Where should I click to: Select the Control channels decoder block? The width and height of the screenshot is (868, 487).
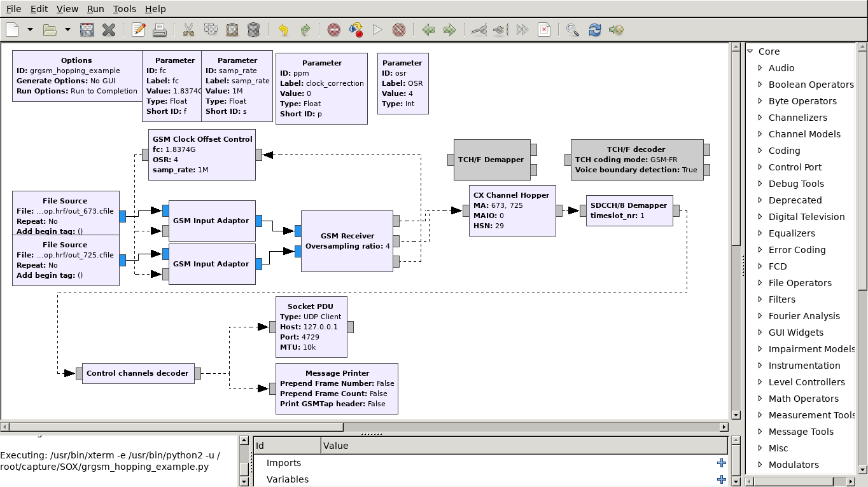pyautogui.click(x=137, y=373)
